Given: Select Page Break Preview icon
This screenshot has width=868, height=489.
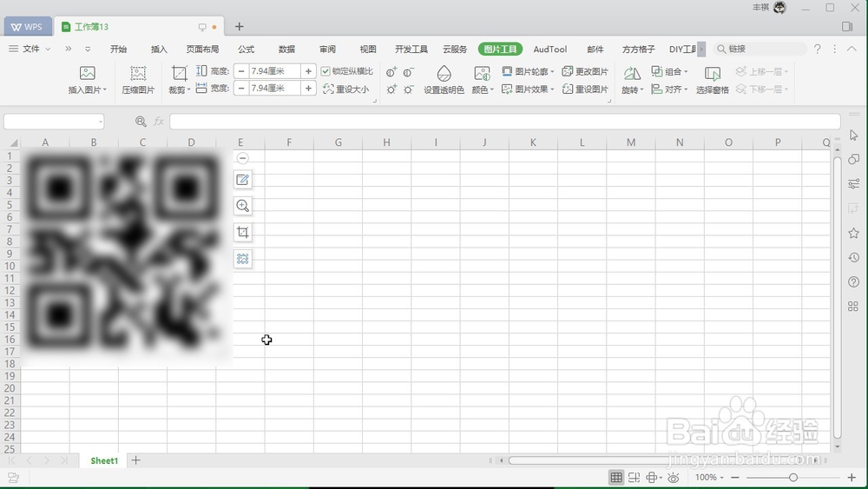Looking at the screenshot, I should pos(634,478).
